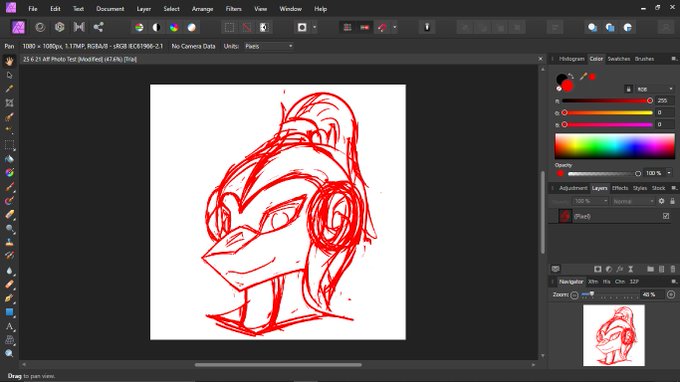Open the color Opacity percentage dropdown
Image resolution: width=680 pixels, height=382 pixels.
[x=669, y=173]
